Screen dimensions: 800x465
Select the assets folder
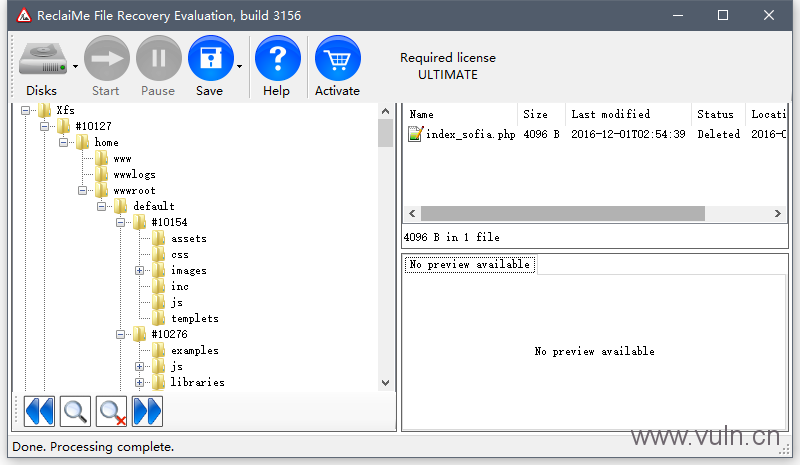point(189,238)
